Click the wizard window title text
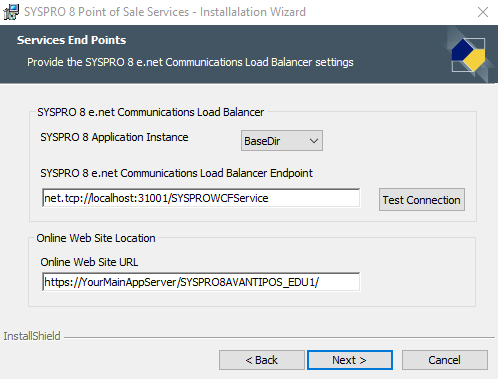Screen dimensions: 498x379 [165, 12]
